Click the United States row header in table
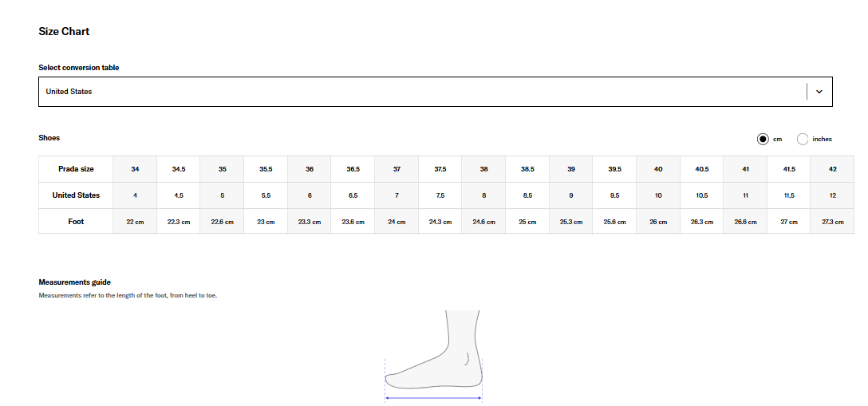 tap(76, 195)
